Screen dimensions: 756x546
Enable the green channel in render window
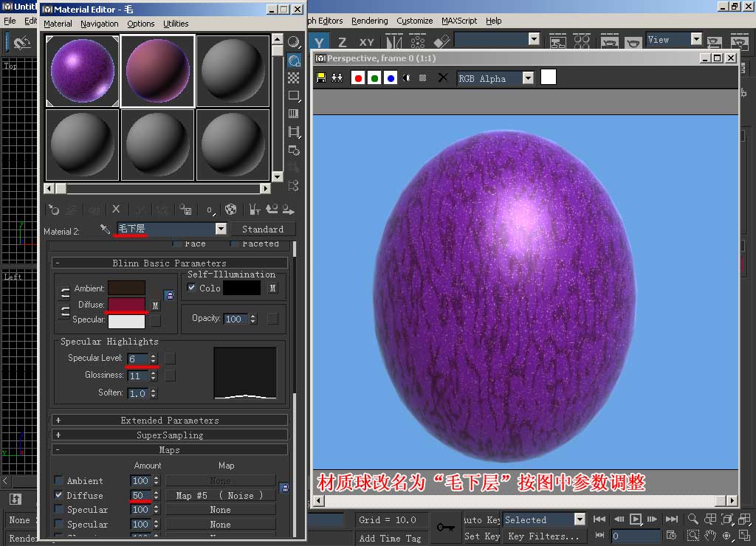point(374,78)
